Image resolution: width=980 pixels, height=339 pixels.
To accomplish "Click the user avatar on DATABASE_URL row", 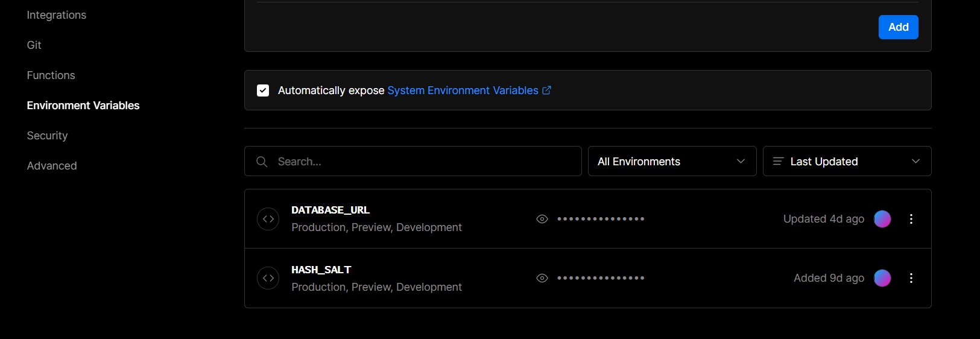I will point(882,219).
